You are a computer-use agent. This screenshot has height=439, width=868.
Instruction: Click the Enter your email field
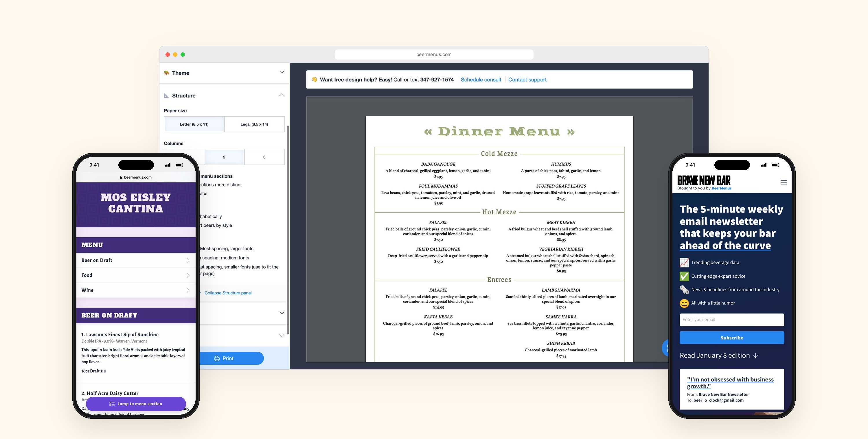click(x=732, y=320)
